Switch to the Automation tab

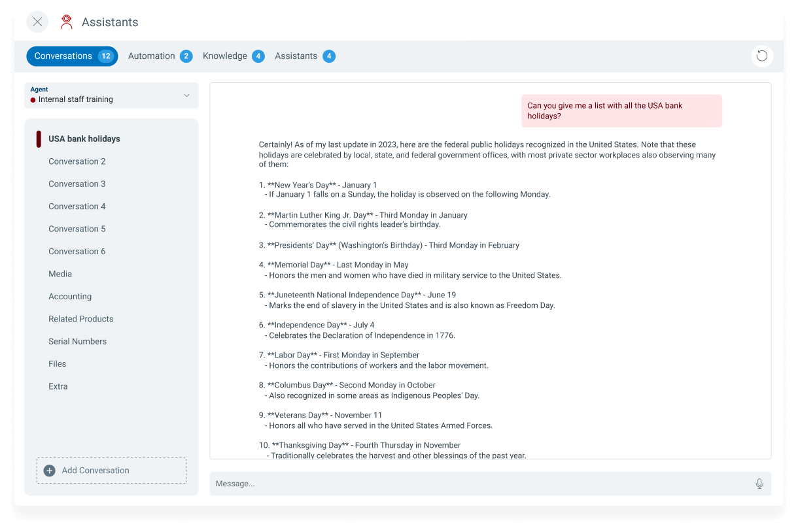tap(160, 56)
